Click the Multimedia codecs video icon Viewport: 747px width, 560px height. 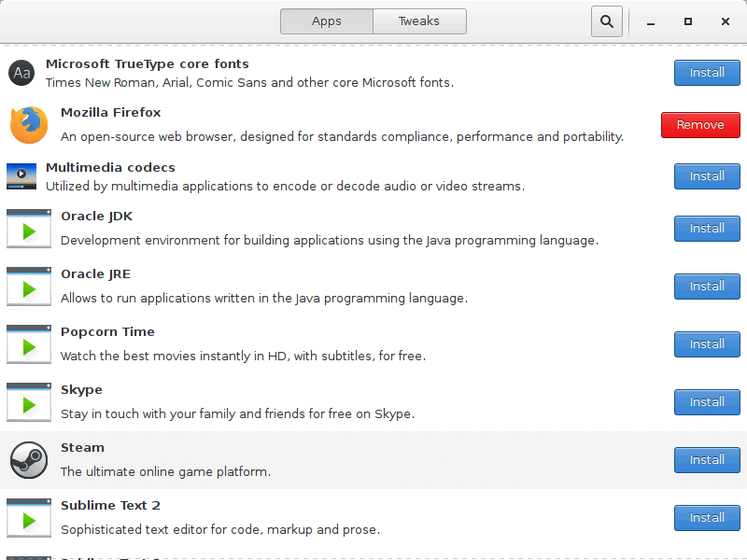tap(21, 176)
